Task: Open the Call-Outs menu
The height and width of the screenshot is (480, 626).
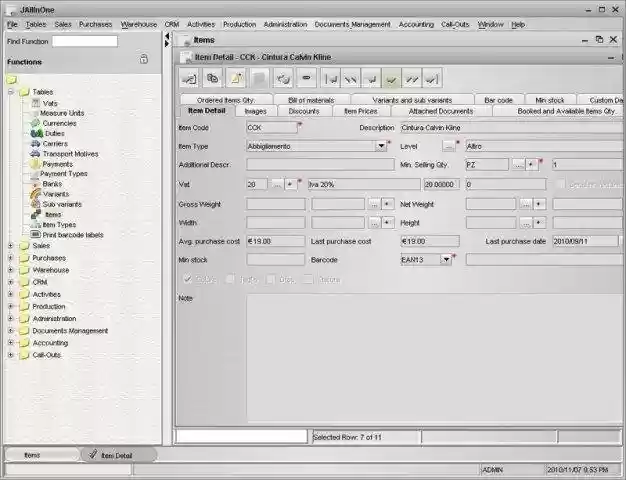Action: point(455,24)
